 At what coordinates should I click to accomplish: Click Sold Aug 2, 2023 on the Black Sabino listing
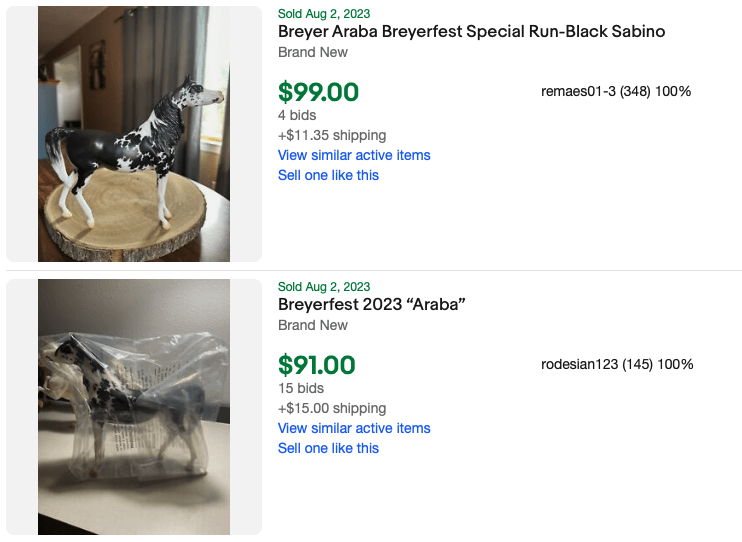(324, 14)
